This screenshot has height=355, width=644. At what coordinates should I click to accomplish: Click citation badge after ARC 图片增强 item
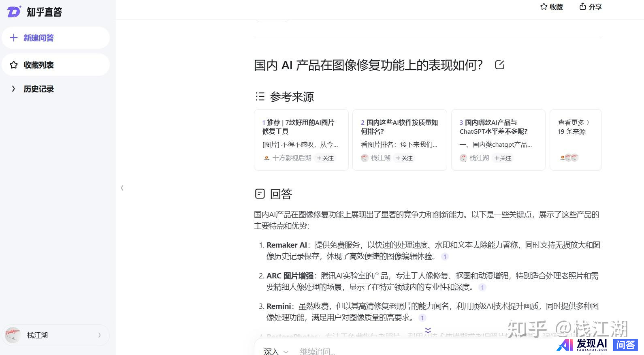pos(482,287)
